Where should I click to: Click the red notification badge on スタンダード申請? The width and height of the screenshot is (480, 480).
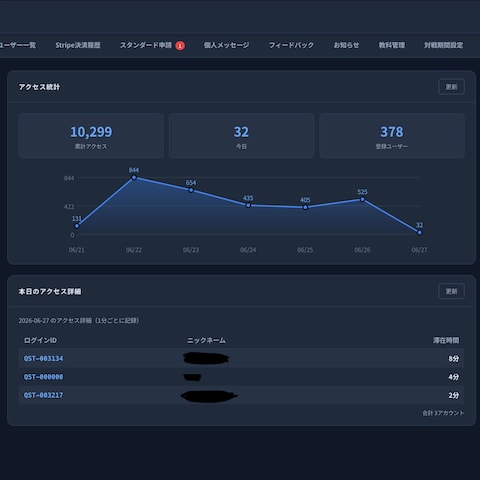180,46
